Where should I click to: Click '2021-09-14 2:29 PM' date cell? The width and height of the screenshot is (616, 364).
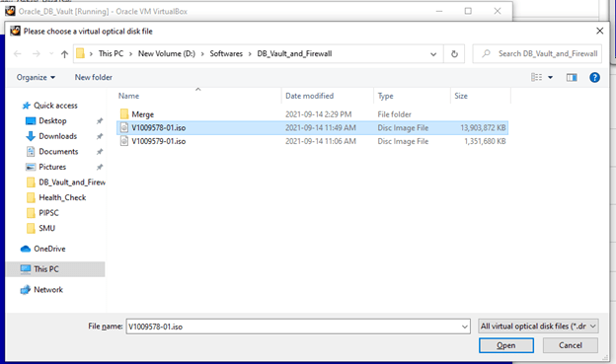318,114
